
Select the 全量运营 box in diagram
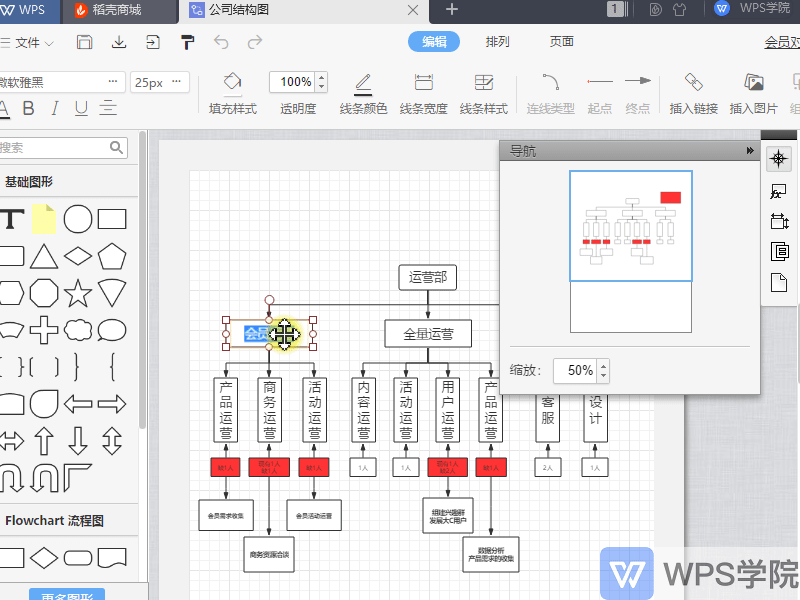tap(428, 334)
